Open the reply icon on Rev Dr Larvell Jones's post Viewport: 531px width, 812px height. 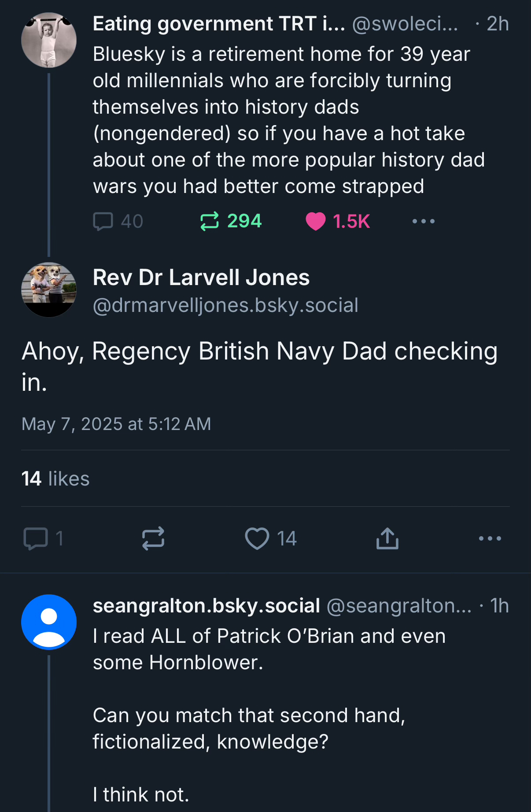tap(36, 538)
